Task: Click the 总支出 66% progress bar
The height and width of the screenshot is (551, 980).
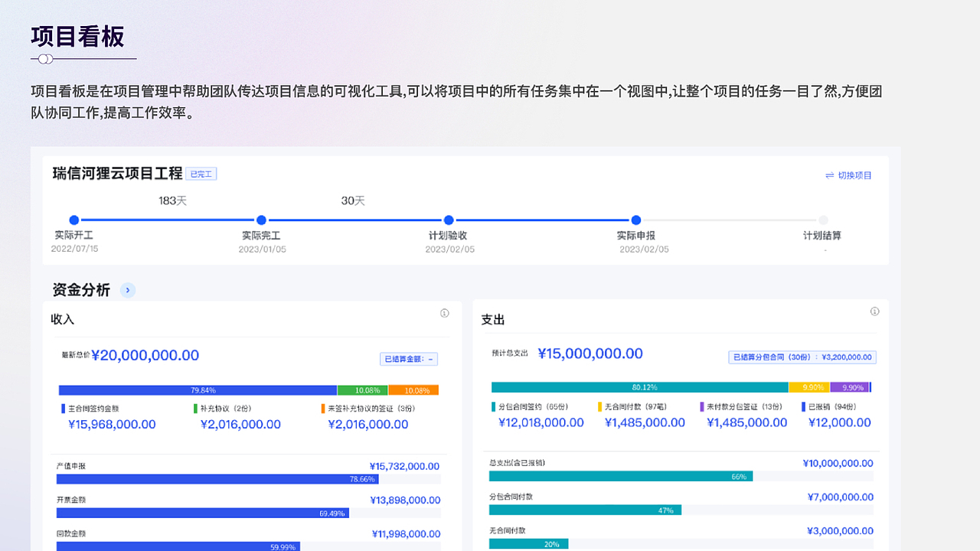Action: 621,476
